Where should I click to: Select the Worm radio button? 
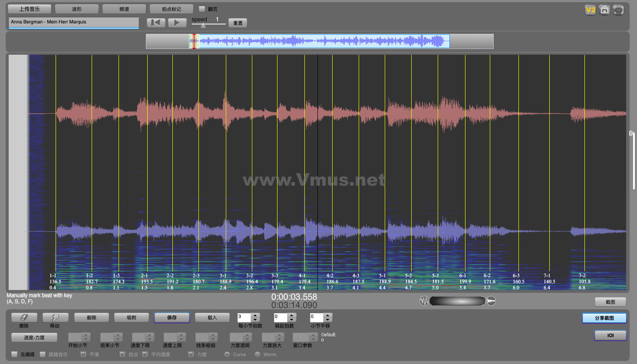click(x=257, y=354)
